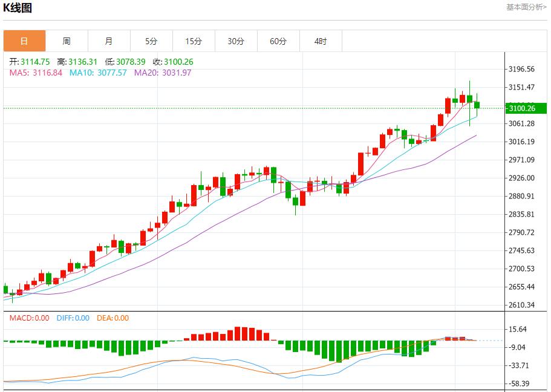
Task: Click the K线图 title heading
Action: (18, 8)
